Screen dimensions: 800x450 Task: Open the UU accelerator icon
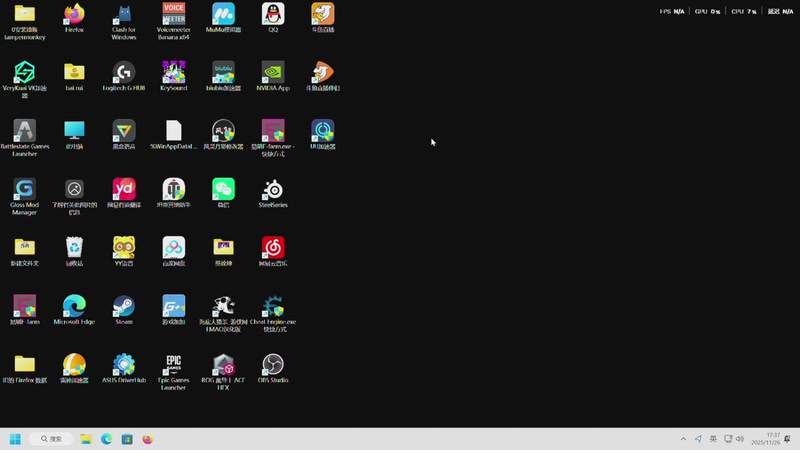coord(322,135)
